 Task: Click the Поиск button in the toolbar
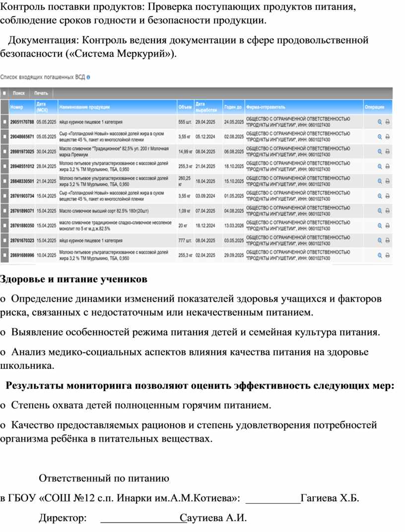[19, 93]
